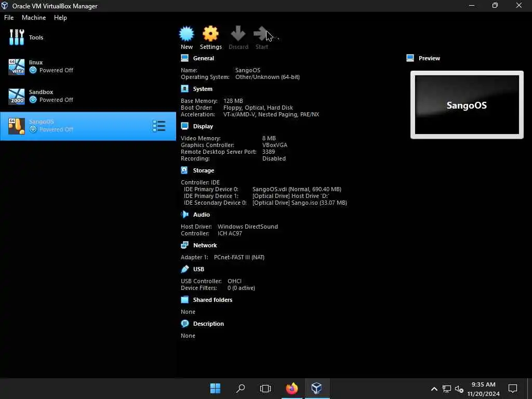532x399 pixels.
Task: Click the taskbar network status icon
Action: pos(446,389)
